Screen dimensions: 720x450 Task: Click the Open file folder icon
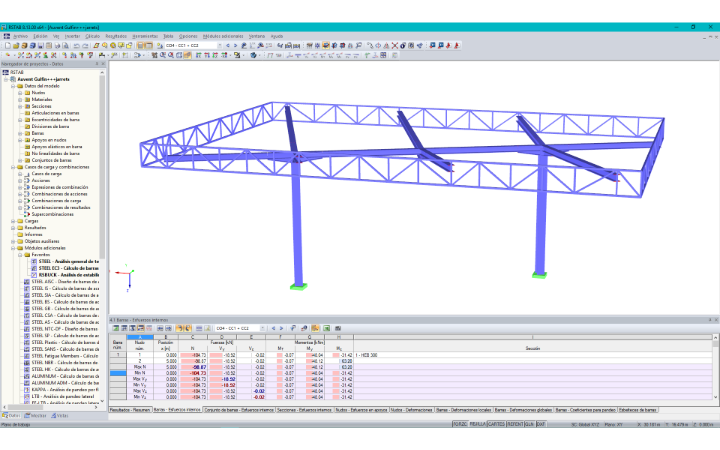coord(16,45)
